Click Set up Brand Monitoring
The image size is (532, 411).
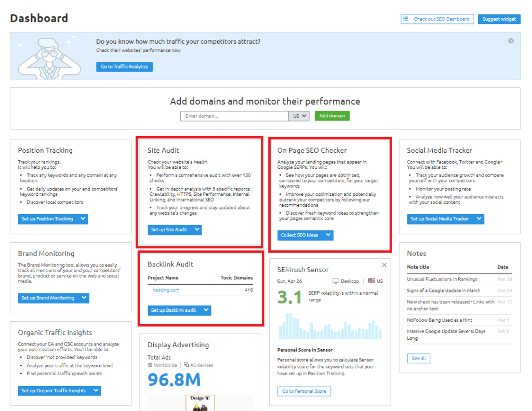point(48,298)
